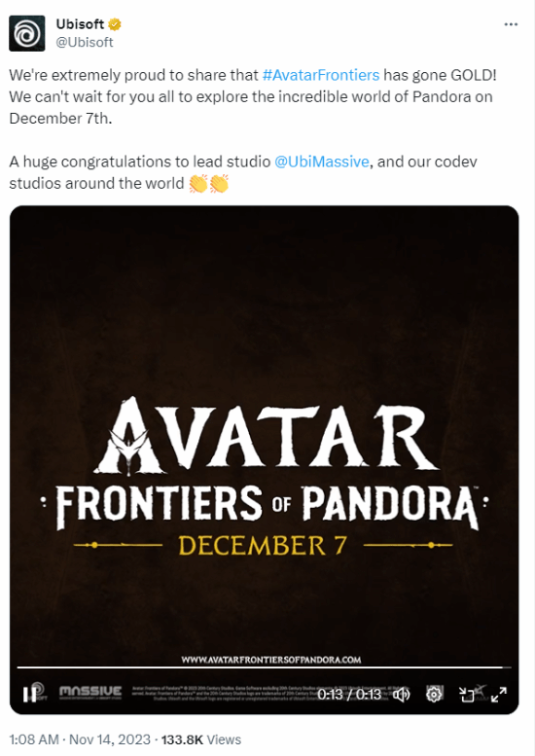The image size is (535, 756).
Task: Click the Ubisoft display name
Action: [80, 23]
